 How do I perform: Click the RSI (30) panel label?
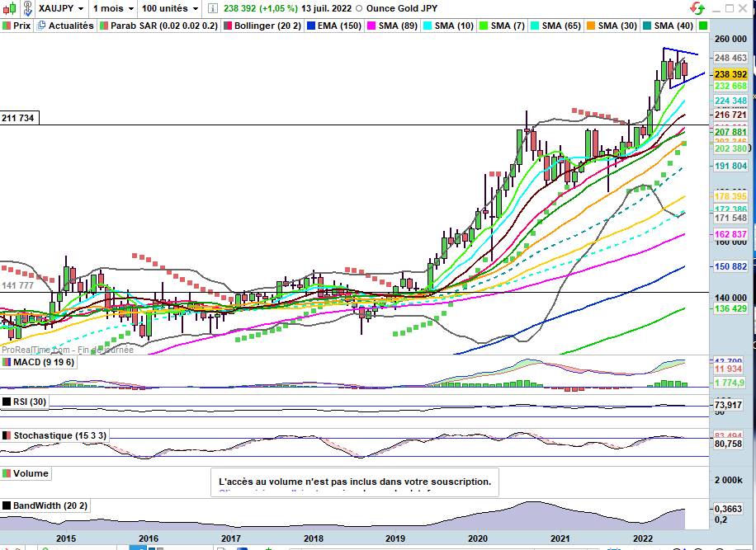pyautogui.click(x=30, y=402)
